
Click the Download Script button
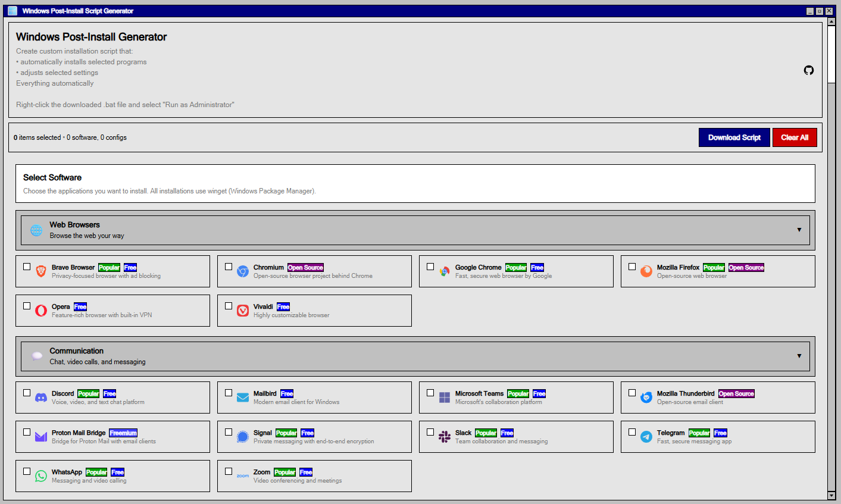point(734,137)
